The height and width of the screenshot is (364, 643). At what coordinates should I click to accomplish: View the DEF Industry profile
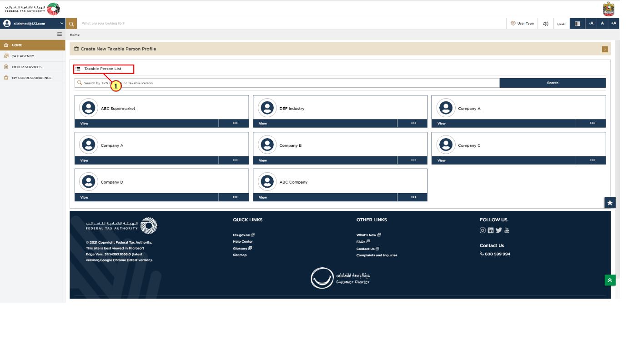click(x=325, y=123)
